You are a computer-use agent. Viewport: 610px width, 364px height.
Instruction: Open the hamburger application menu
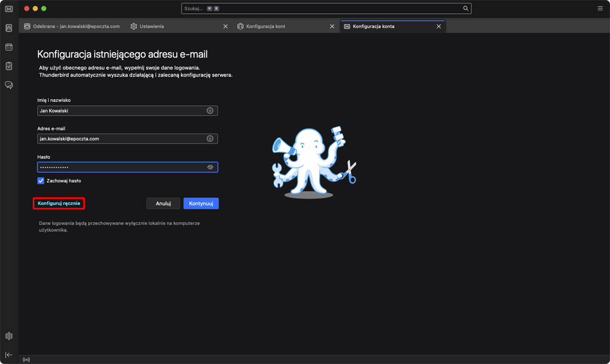pyautogui.click(x=600, y=8)
